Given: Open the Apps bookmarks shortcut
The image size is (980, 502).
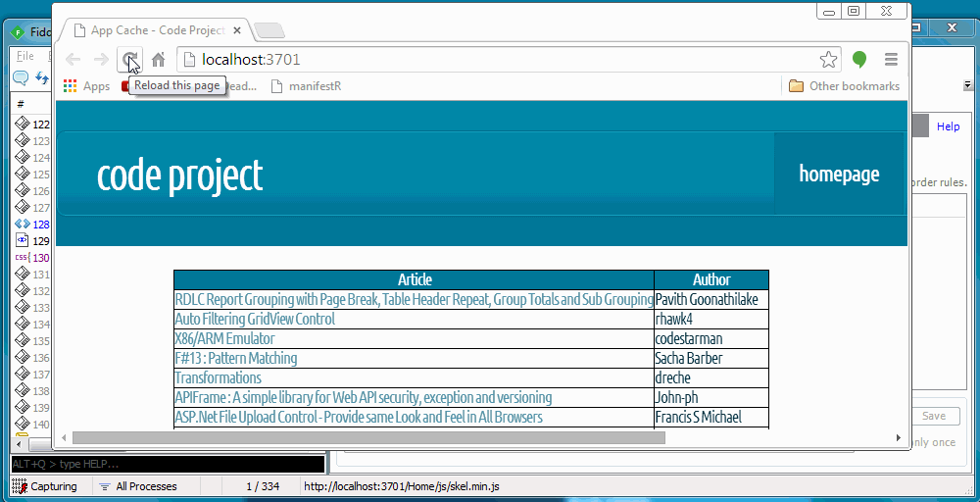Looking at the screenshot, I should point(87,86).
